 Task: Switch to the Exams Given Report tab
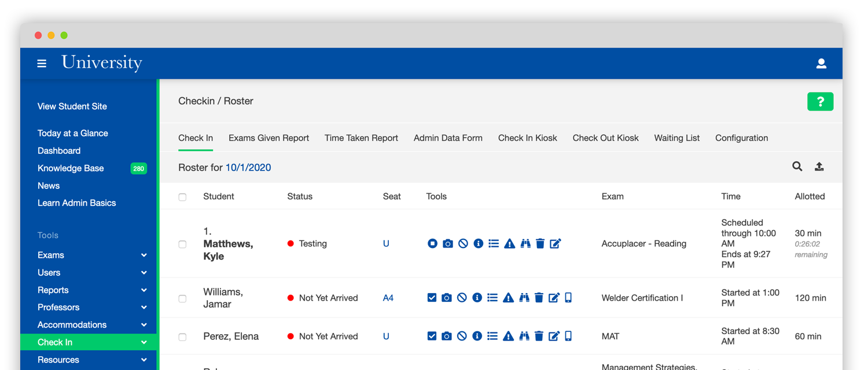click(269, 138)
